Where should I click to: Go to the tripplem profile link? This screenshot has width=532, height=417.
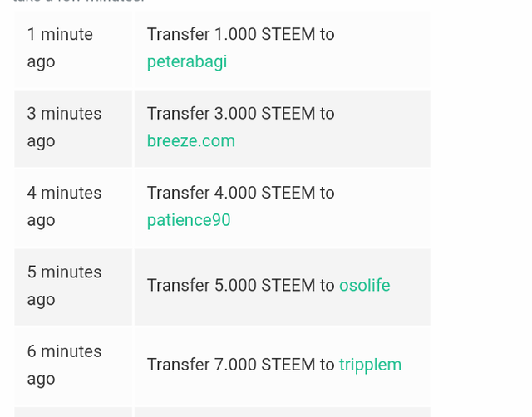370,365
